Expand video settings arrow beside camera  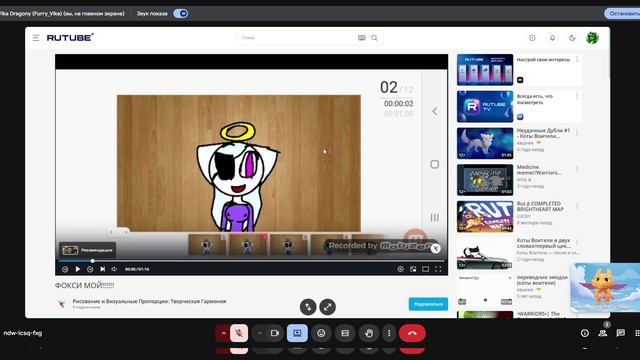259,333
